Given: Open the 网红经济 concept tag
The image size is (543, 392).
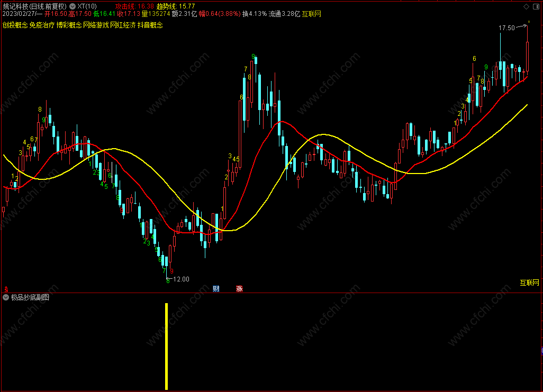Looking at the screenshot, I should click(x=123, y=25).
